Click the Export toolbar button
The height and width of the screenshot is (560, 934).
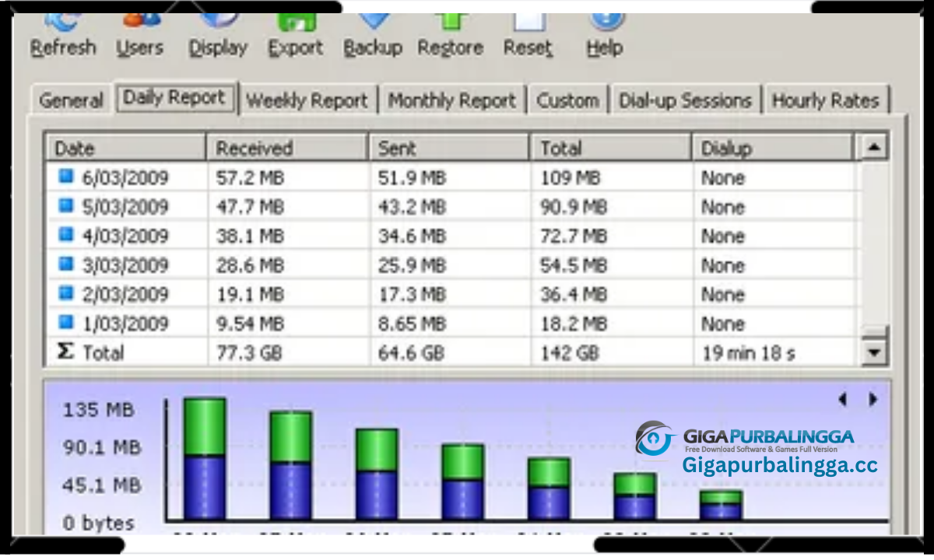pos(295,35)
